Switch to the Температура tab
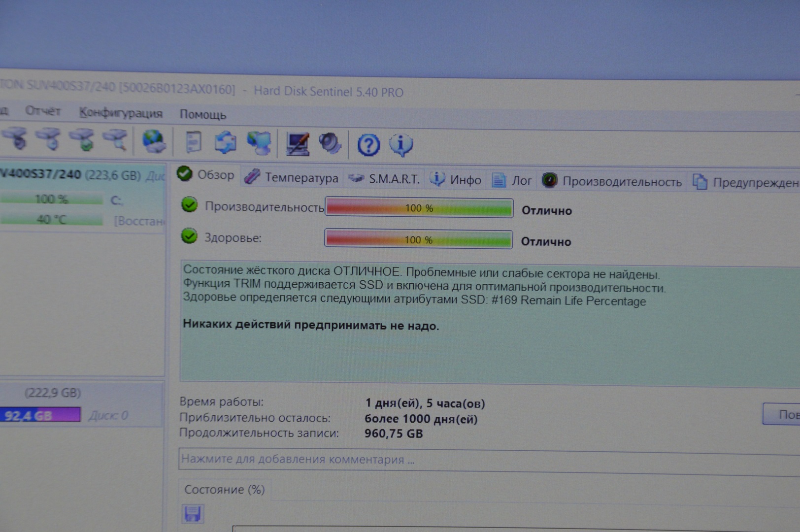This screenshot has width=800, height=532. coord(292,178)
